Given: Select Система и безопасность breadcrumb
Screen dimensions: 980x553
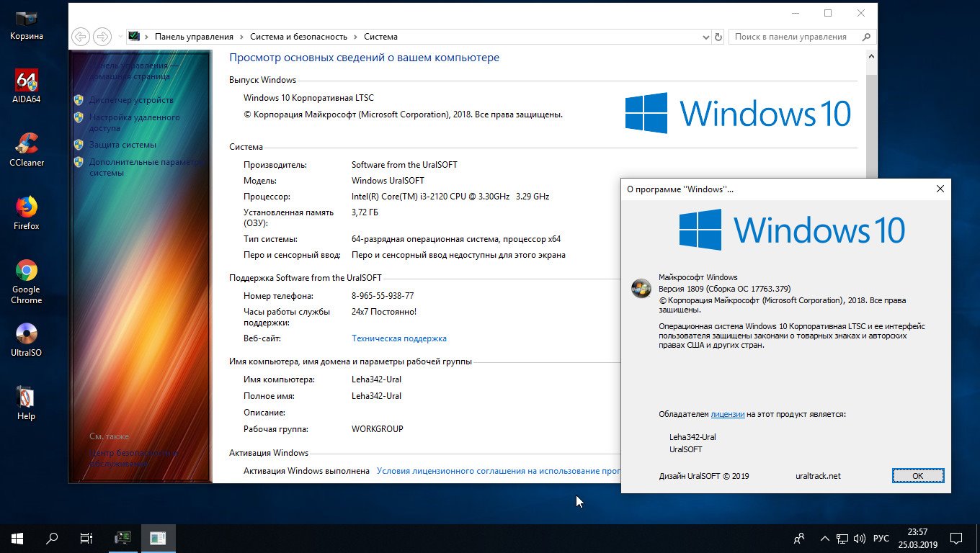Looking at the screenshot, I should pos(298,37).
